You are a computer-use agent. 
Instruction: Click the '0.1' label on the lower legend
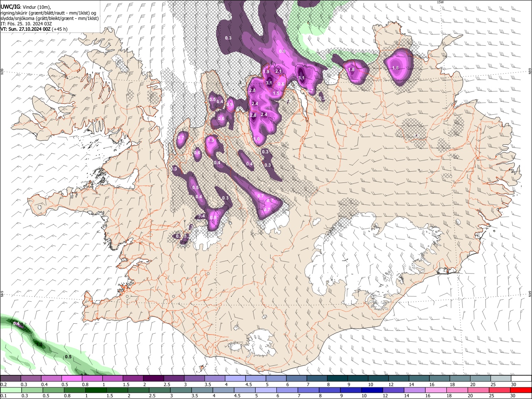tap(3, 396)
